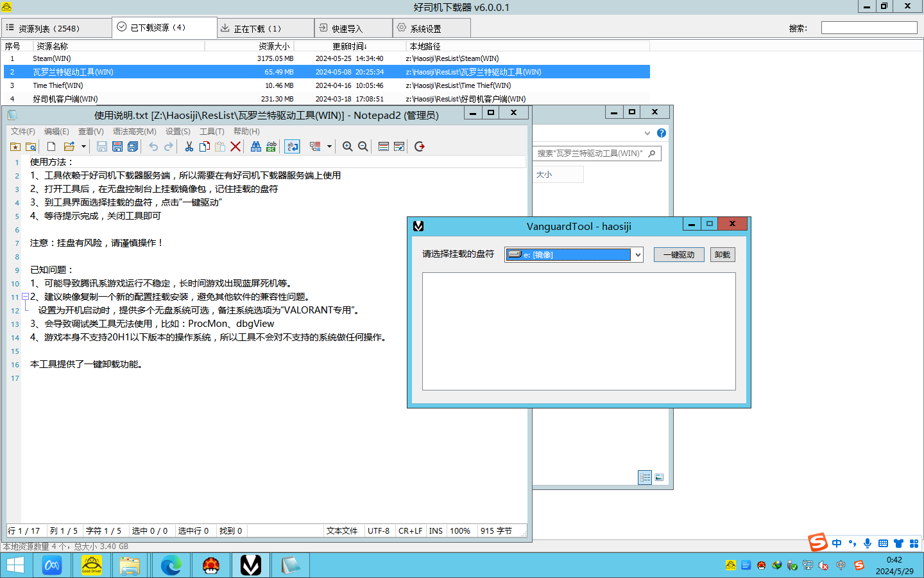
Task: Toggle Word Wrap in Notepad2 toolbar
Action: coord(293,146)
